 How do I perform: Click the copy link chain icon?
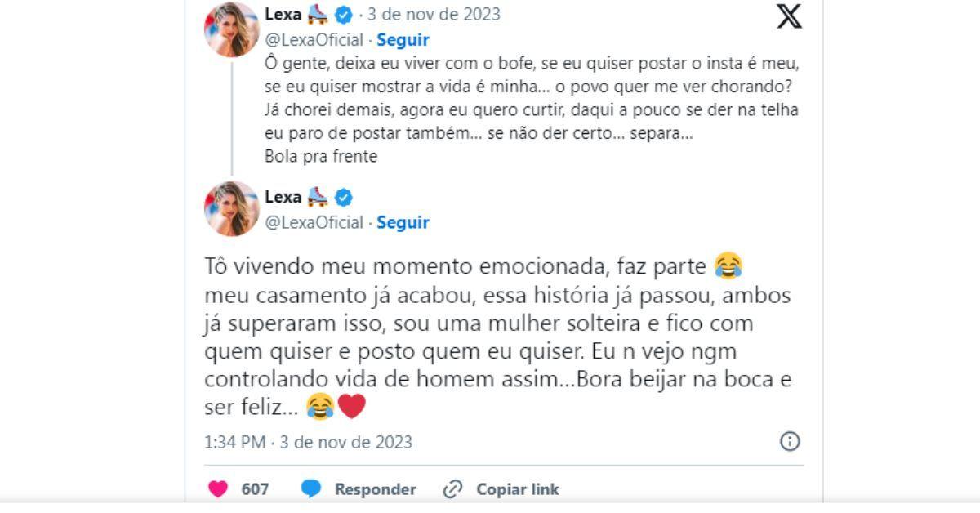point(452,489)
